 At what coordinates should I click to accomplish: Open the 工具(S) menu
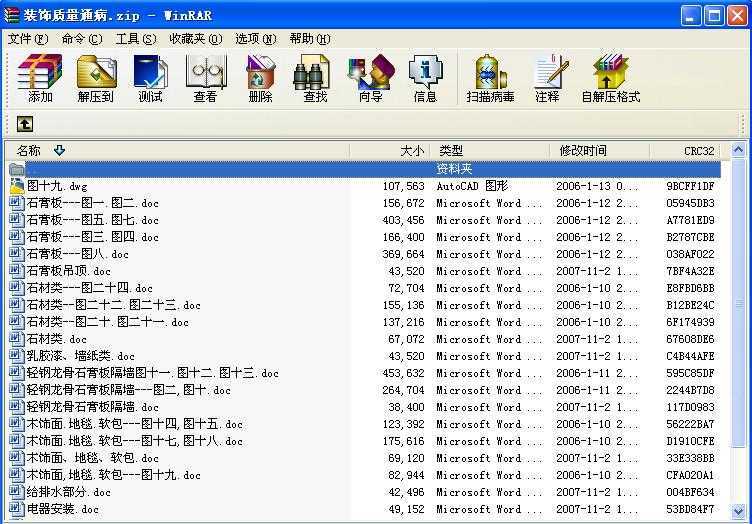coord(136,39)
